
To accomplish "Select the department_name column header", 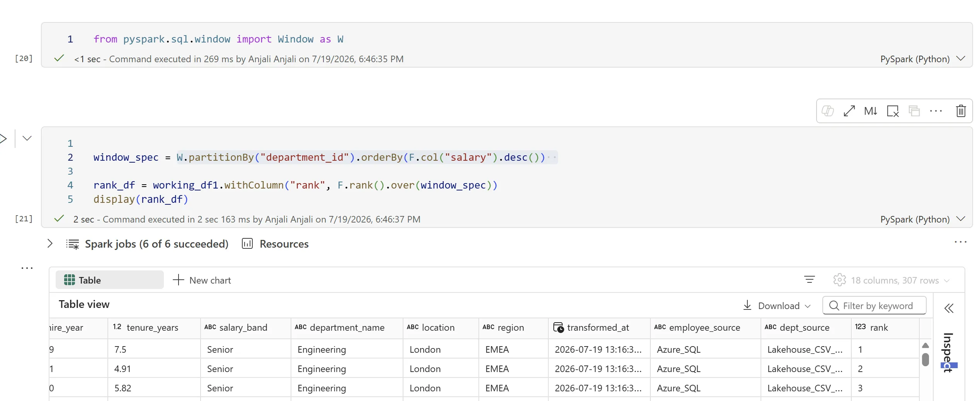I will (x=347, y=328).
